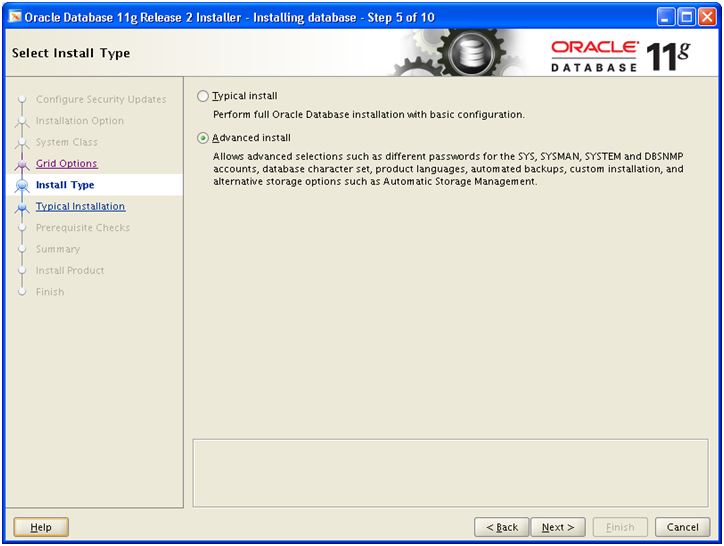Click the empty message box at bottom
724x546 pixels.
pyautogui.click(x=451, y=473)
